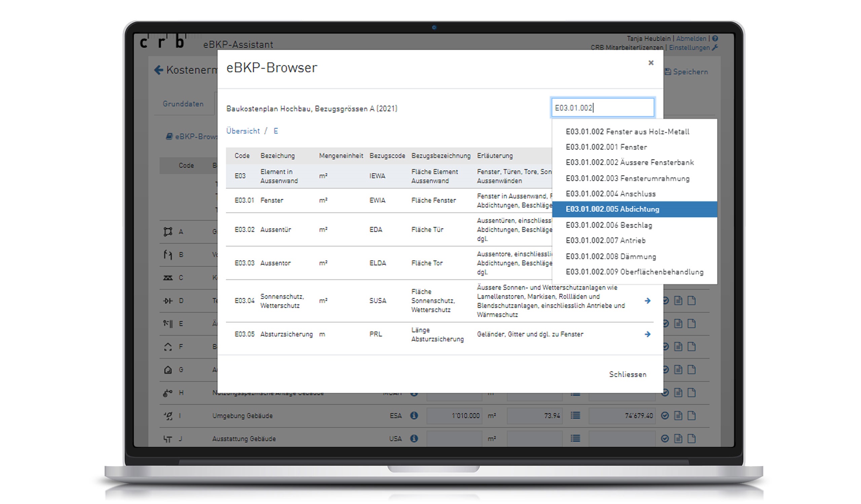861x504 pixels.
Task: Open E03.04 Sonnenschutz row arrow
Action: pos(647,301)
